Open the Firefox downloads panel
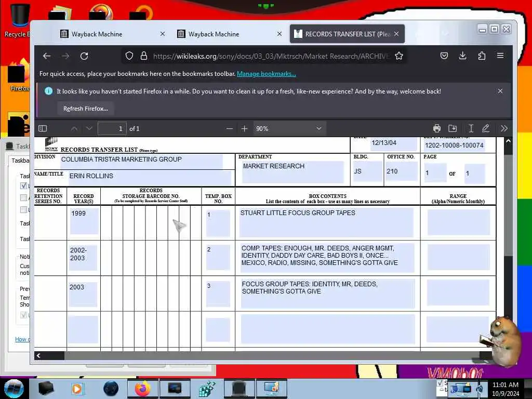 tap(463, 56)
